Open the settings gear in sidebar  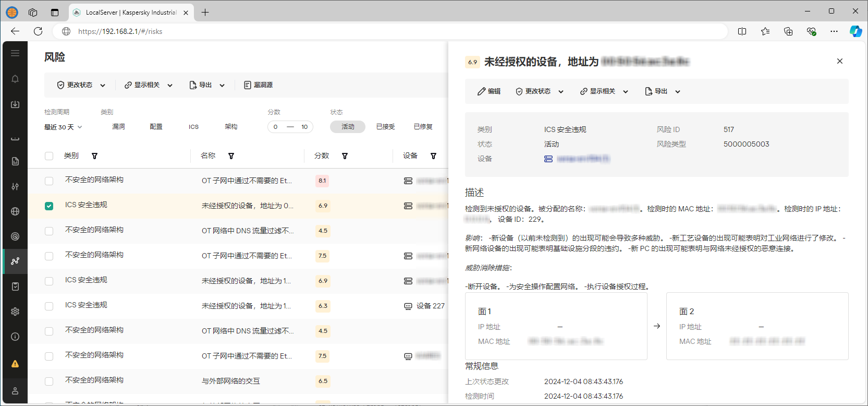pyautogui.click(x=15, y=312)
